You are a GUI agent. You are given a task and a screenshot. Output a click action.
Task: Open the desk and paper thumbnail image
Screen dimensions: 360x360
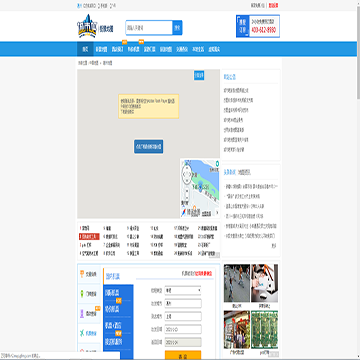(264, 283)
